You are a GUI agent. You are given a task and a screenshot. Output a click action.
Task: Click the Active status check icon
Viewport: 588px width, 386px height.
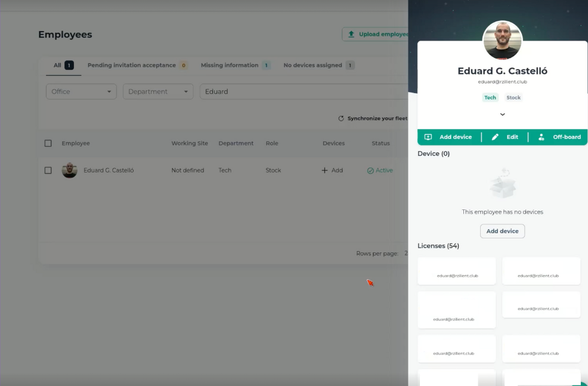370,171
